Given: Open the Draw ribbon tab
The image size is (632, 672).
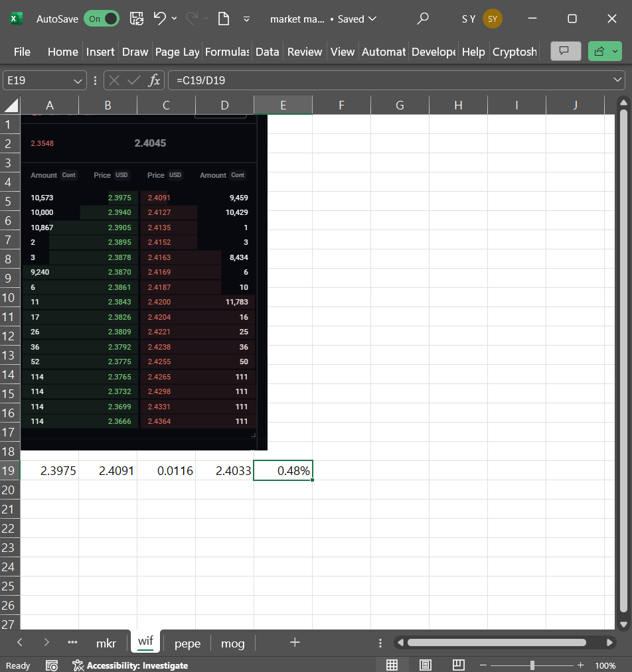Looking at the screenshot, I should tap(135, 52).
